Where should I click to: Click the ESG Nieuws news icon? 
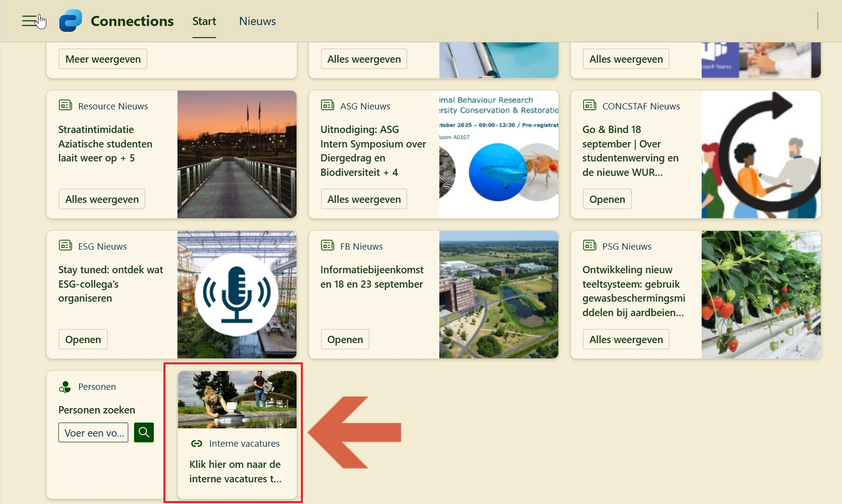(x=65, y=245)
